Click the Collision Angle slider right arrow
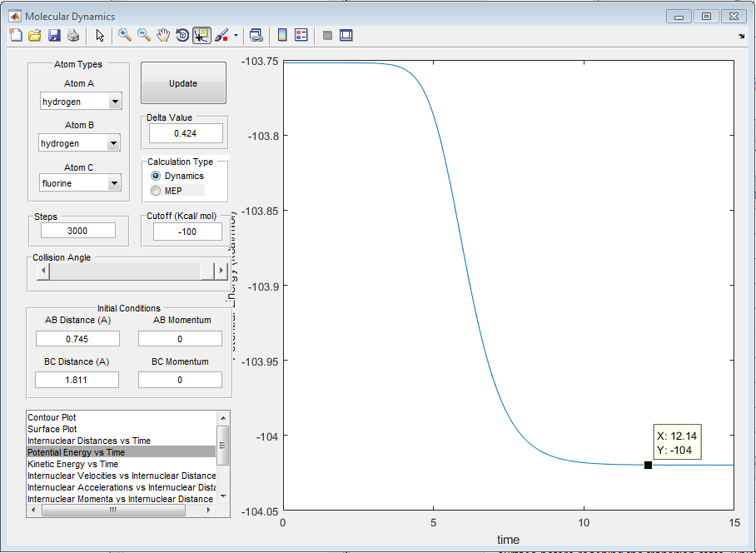 point(221,272)
